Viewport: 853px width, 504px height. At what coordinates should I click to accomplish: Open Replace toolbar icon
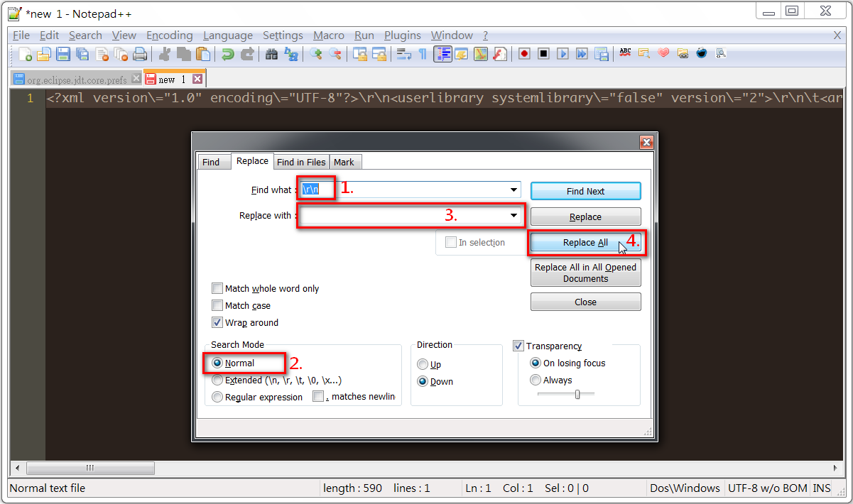[x=290, y=54]
